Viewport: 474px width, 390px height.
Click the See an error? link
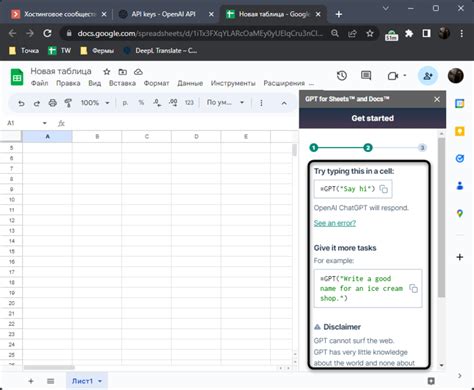click(335, 223)
